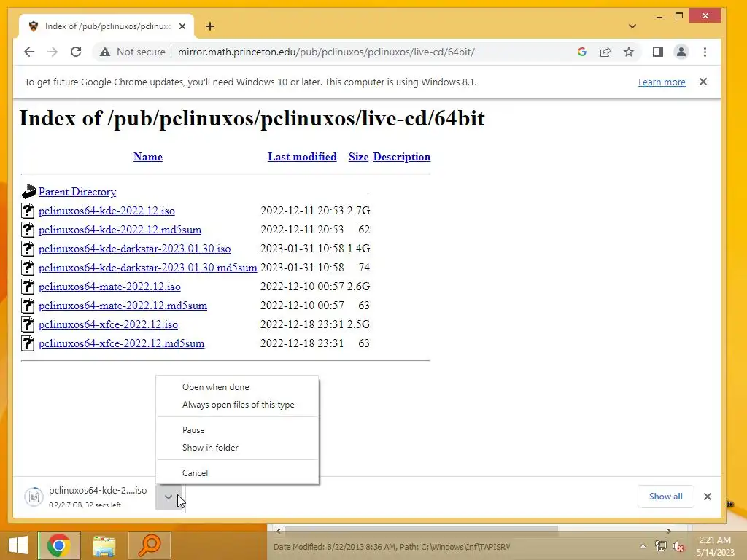The image size is (747, 560).
Task: Pause the download from context menu
Action: [237, 430]
